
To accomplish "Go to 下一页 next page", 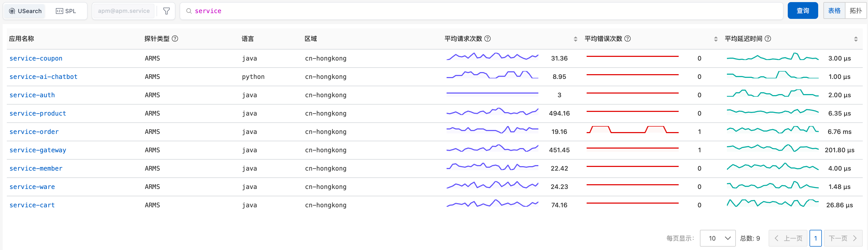I will point(842,238).
